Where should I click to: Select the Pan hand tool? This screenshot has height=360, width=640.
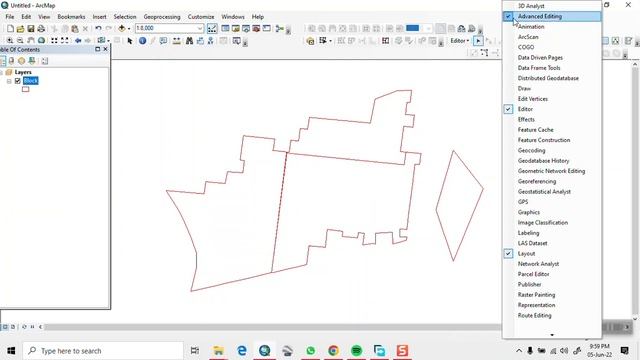tap(31, 41)
